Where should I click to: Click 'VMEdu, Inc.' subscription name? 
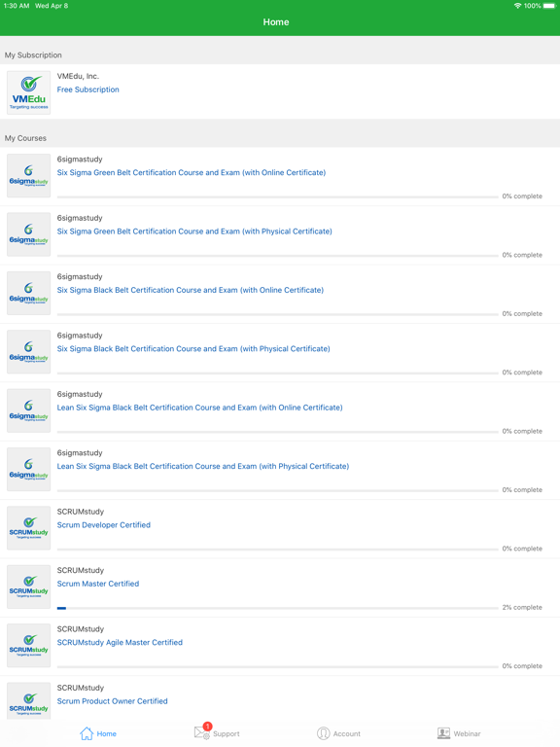[78, 76]
